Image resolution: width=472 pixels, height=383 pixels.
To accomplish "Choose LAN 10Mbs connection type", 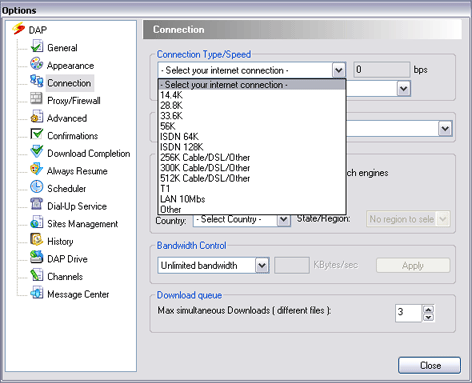I will click(252, 199).
